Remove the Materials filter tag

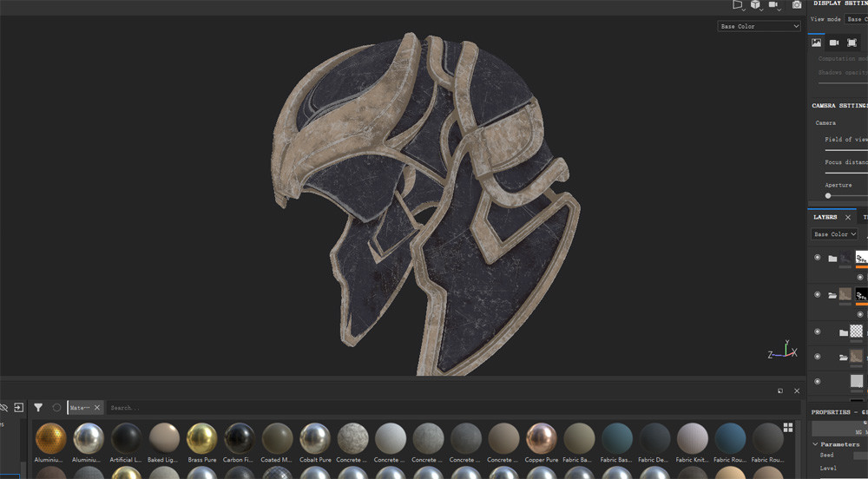point(97,408)
